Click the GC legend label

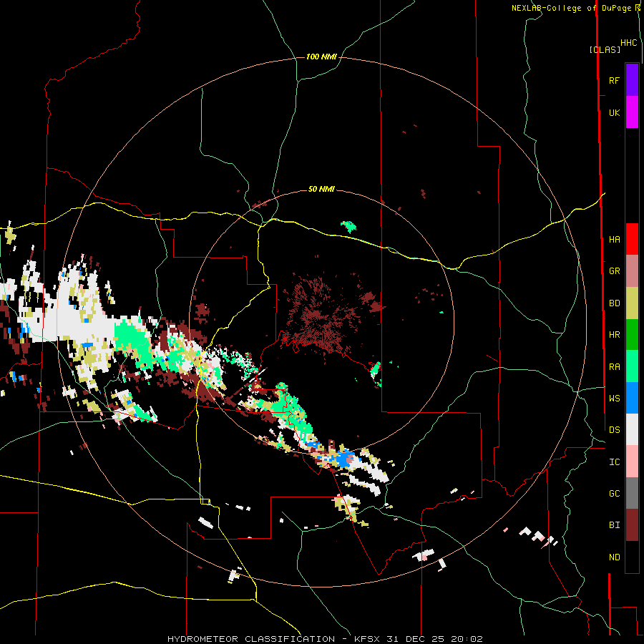coord(614,493)
